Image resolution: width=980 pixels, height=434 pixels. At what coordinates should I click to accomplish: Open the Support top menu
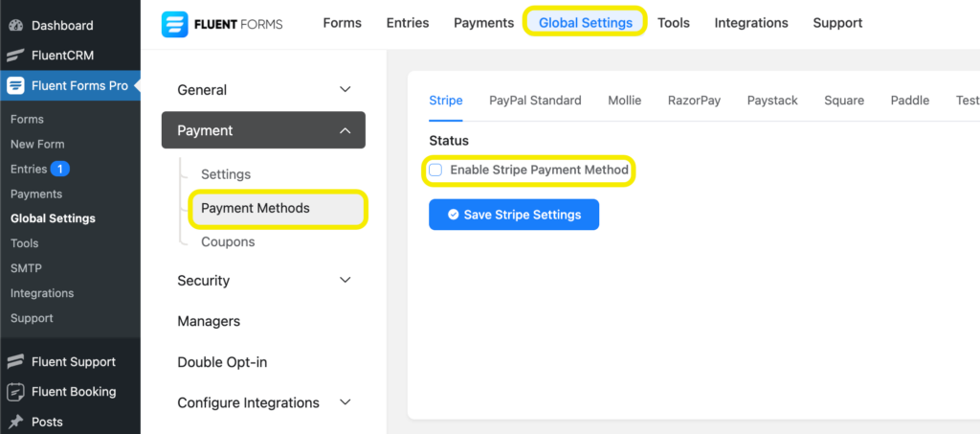837,23
